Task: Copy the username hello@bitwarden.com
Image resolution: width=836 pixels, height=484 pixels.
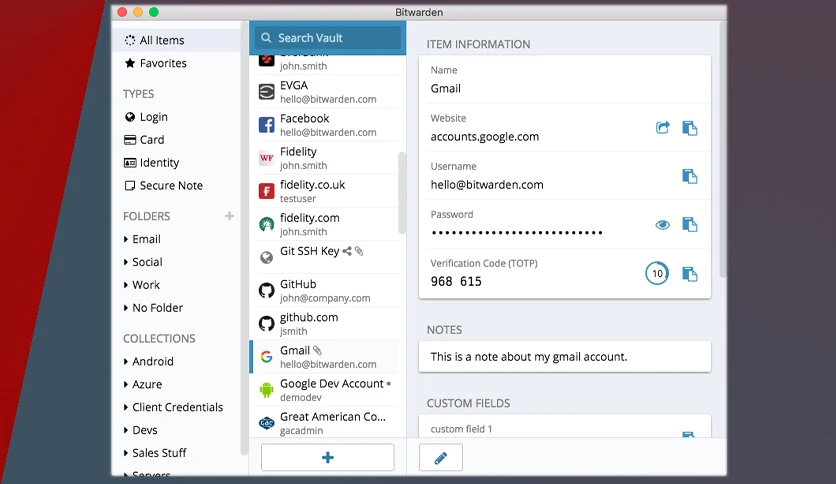Action: 689,176
